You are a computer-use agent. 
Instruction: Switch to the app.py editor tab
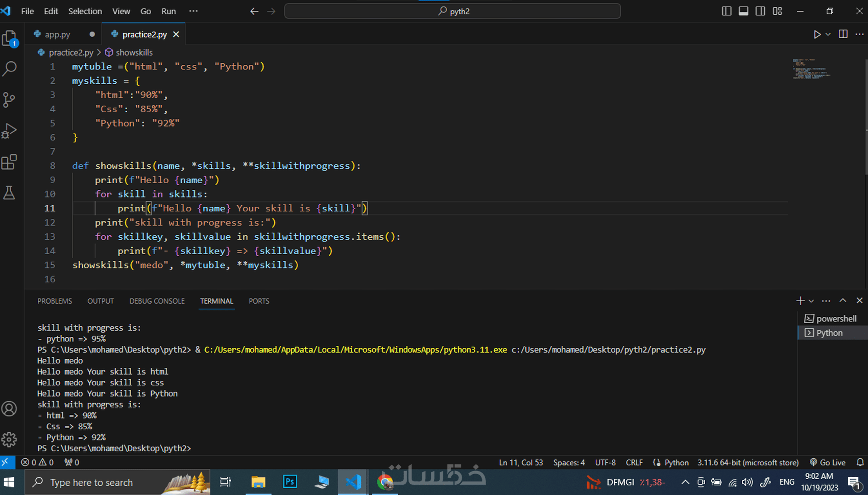click(x=57, y=35)
